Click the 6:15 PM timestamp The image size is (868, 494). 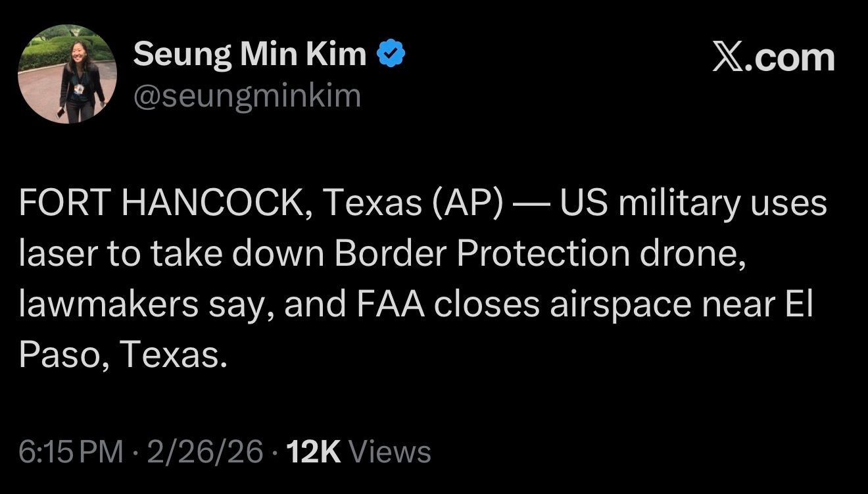click(71, 452)
